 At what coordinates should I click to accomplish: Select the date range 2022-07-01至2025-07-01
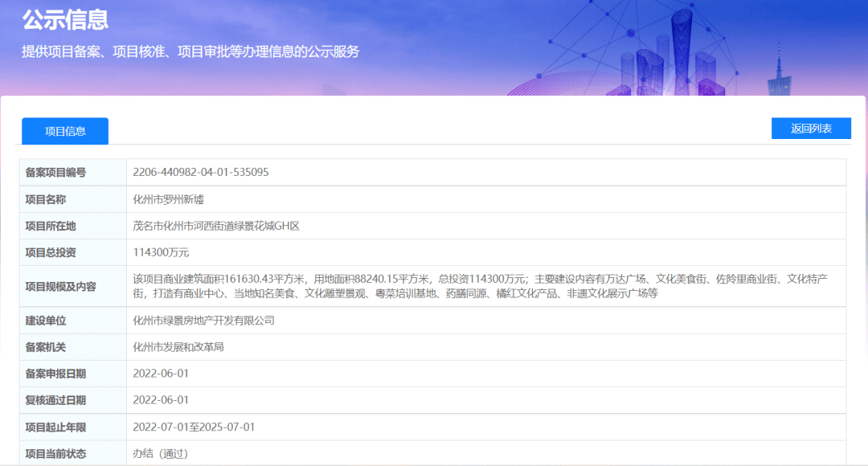(x=196, y=427)
